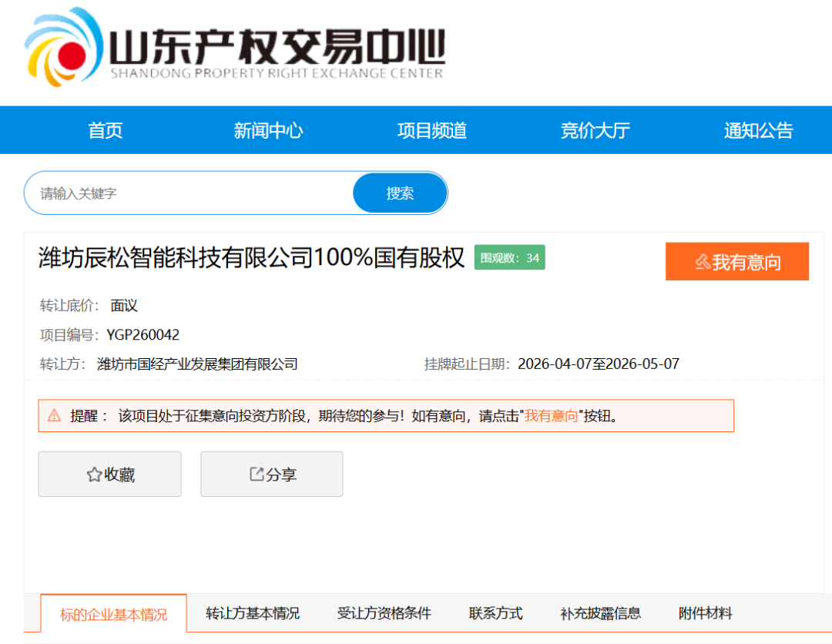Open the 通知公告 navigation menu item
Image resolution: width=832 pixels, height=644 pixels.
click(x=758, y=130)
